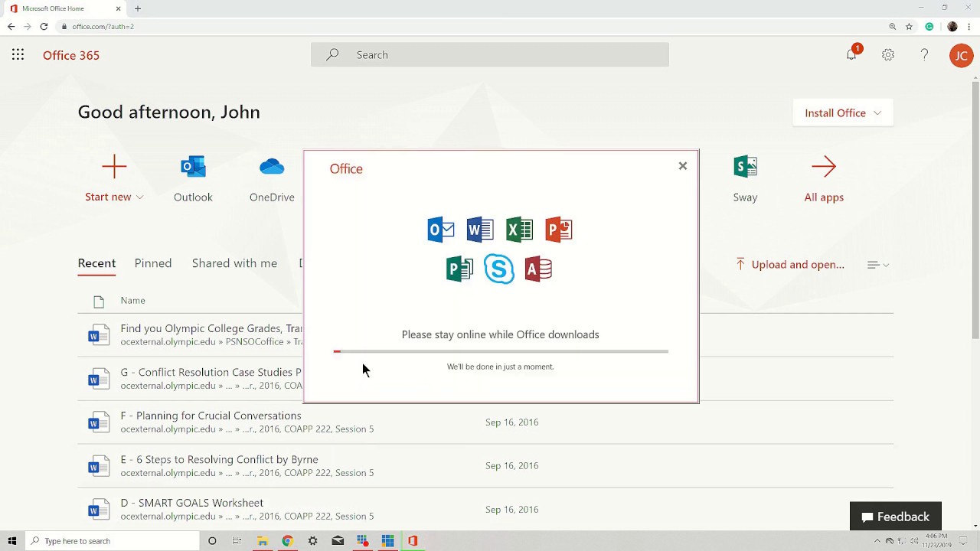Viewport: 980px width, 551px height.
Task: Open the list view options dropdown
Action: (877, 265)
